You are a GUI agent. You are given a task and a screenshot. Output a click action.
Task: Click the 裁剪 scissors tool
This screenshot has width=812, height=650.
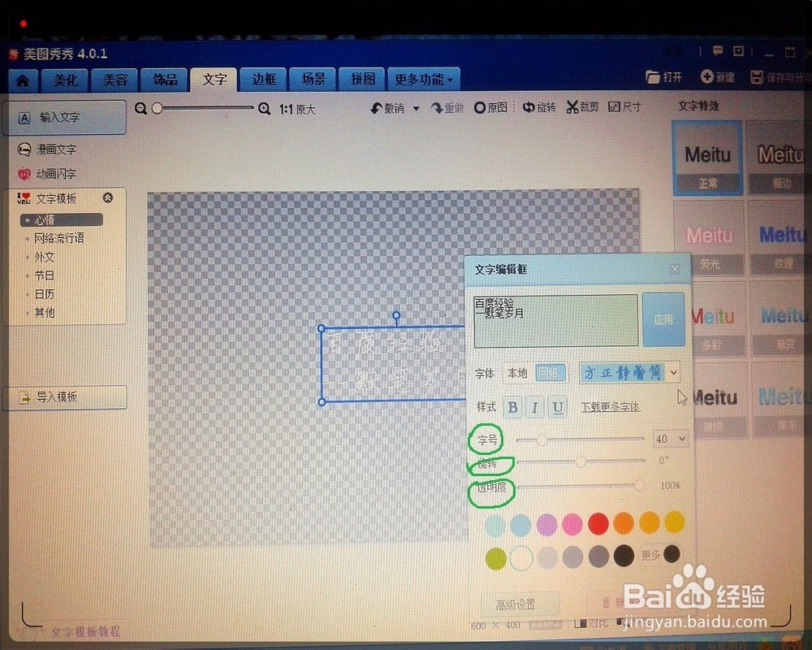pyautogui.click(x=582, y=106)
